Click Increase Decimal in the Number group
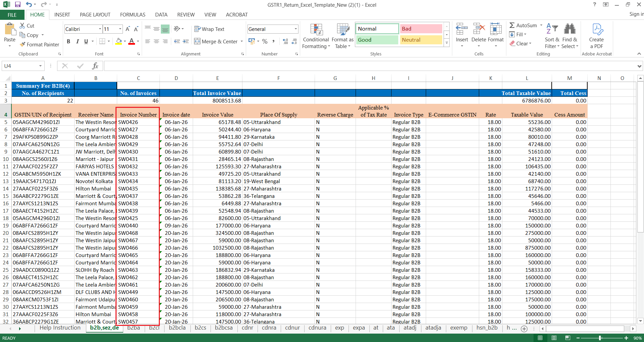Screen dimensions: 644x342 coord(285,41)
